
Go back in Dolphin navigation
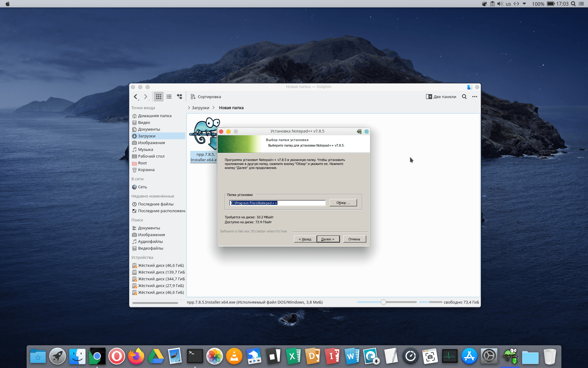tap(136, 97)
